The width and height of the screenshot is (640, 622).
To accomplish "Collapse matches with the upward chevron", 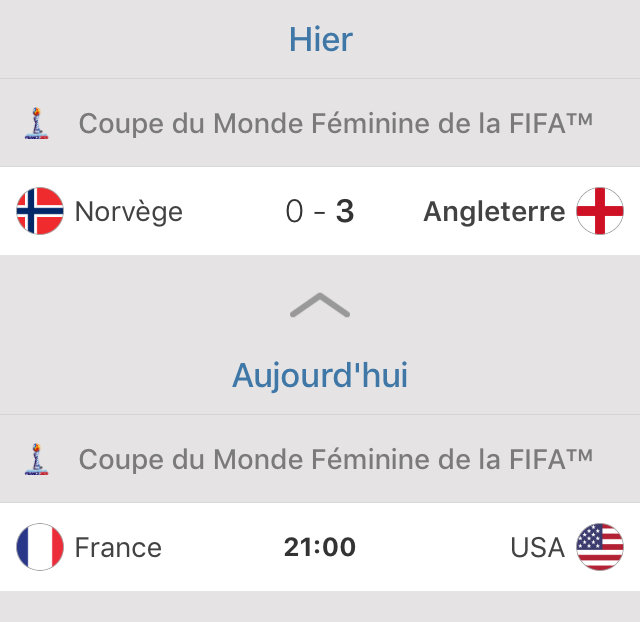I will 320,306.
